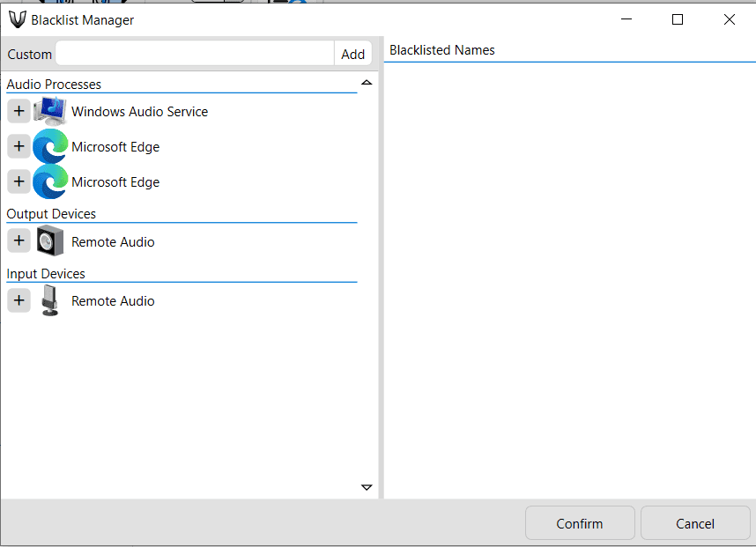Viewport: 756px width, 547px height.
Task: Click the first Microsoft Edge logo icon
Action: (x=49, y=147)
